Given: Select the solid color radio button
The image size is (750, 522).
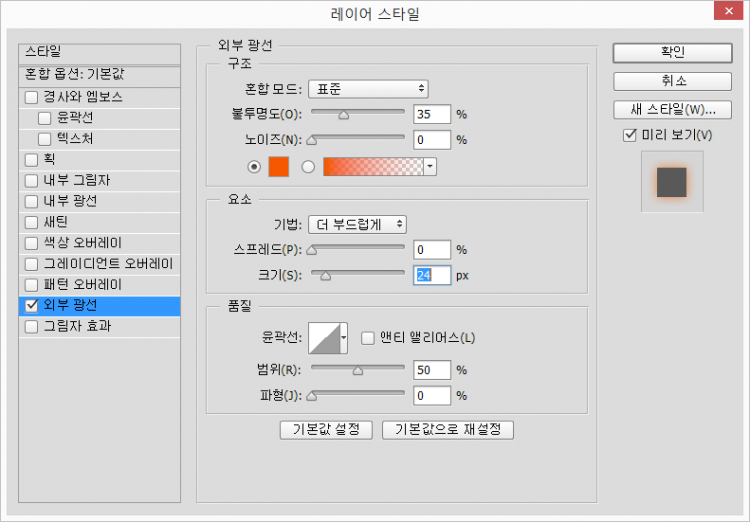Looking at the screenshot, I should 253,167.
